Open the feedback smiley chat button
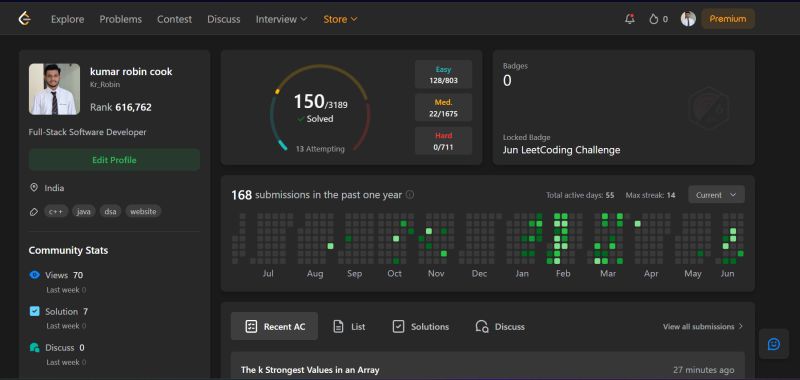Image resolution: width=800 pixels, height=380 pixels. click(x=774, y=344)
